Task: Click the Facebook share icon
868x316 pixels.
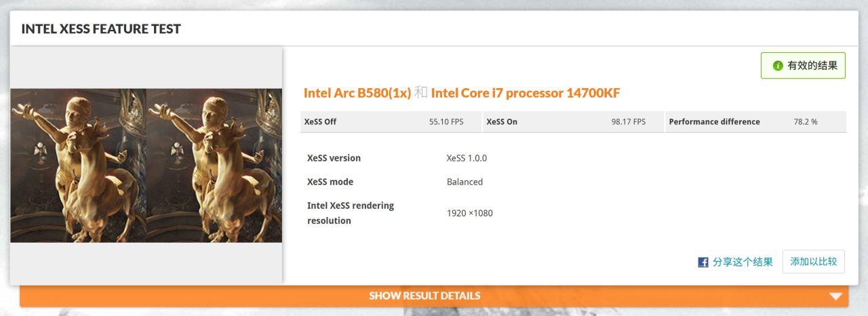Action: click(703, 262)
